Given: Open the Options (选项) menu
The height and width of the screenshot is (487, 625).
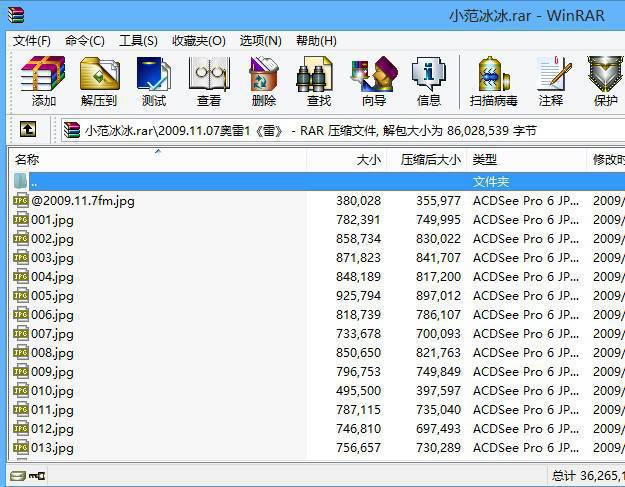Looking at the screenshot, I should pyautogui.click(x=260, y=41).
